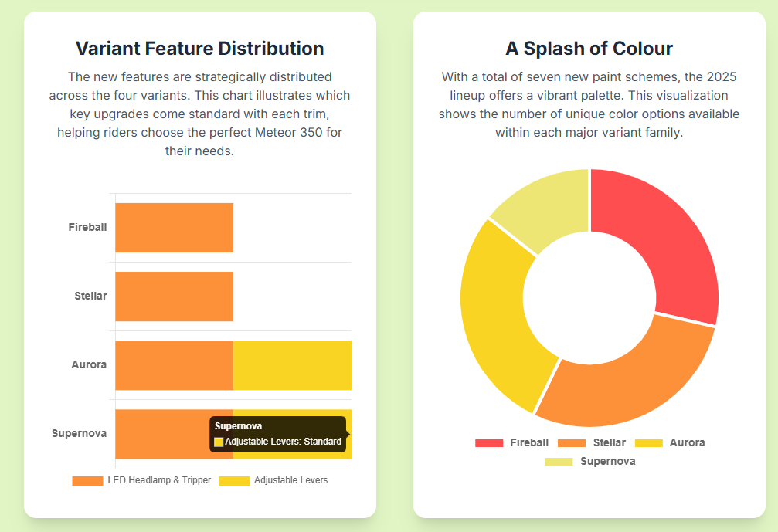
Task: Click Supernova's orange LED Headlamp bar
Action: [162, 434]
